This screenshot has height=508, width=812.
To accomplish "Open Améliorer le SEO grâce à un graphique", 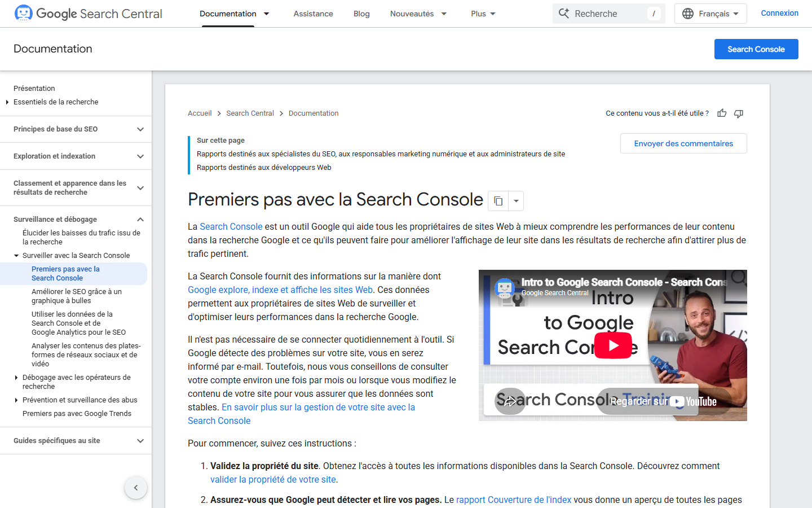I will (77, 296).
